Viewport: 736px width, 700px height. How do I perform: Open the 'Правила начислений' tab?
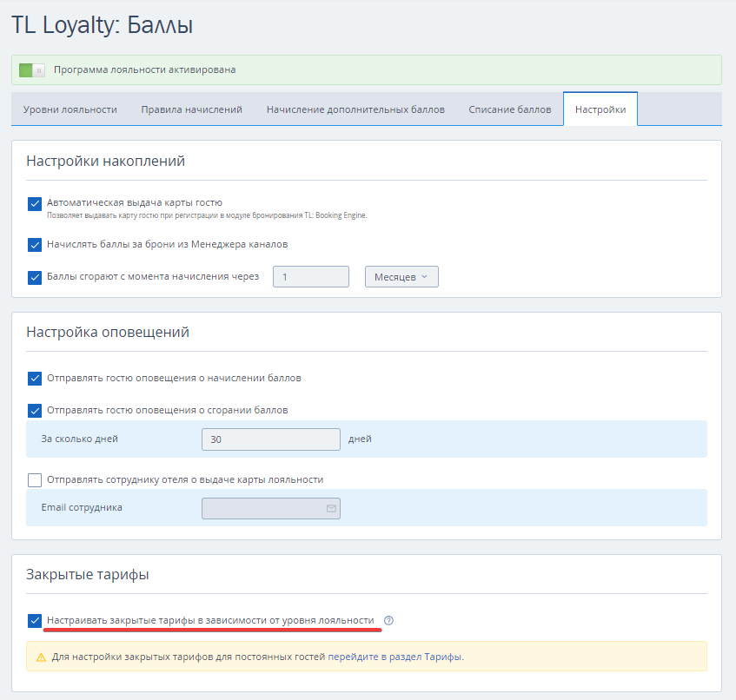[191, 109]
